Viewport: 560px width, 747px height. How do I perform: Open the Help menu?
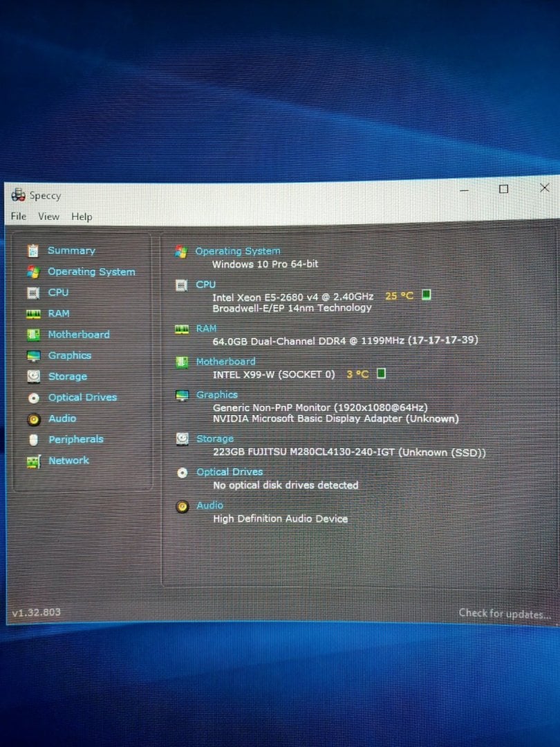(82, 216)
